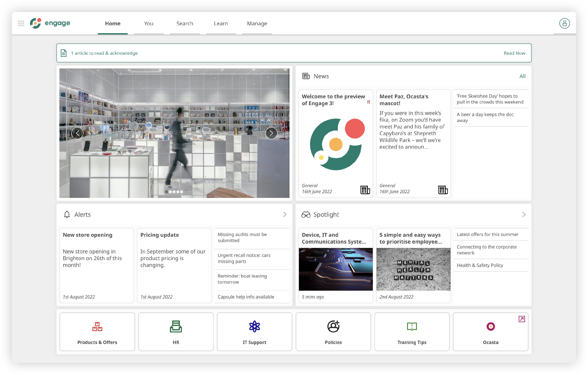Open Mental Health Matters spotlight thumbnail

click(x=413, y=269)
